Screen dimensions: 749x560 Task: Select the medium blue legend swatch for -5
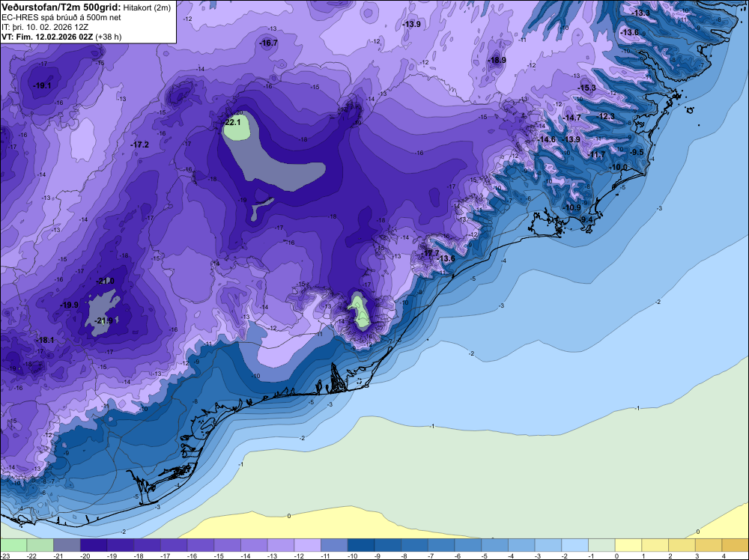click(495, 545)
